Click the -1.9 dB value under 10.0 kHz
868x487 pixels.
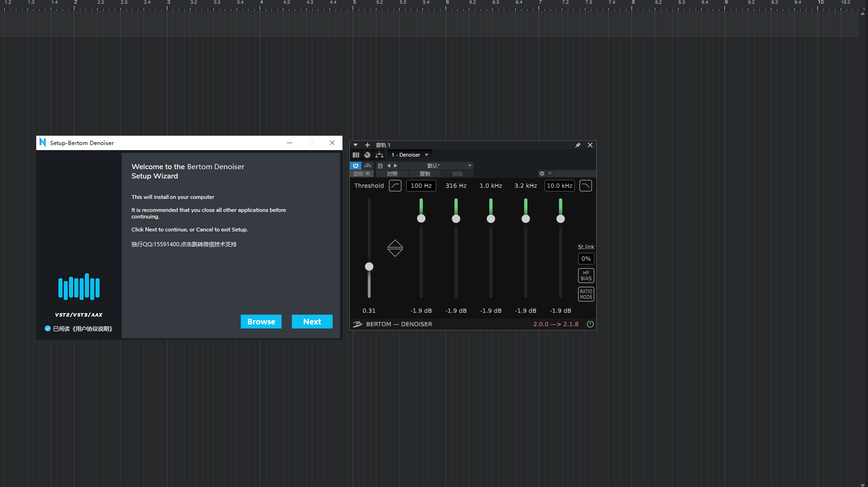click(x=560, y=311)
